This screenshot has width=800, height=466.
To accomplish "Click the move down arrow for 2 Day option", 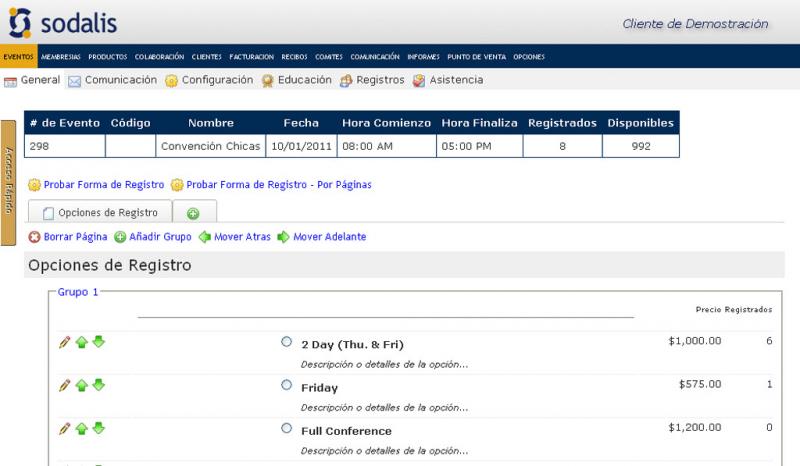I will [x=98, y=342].
